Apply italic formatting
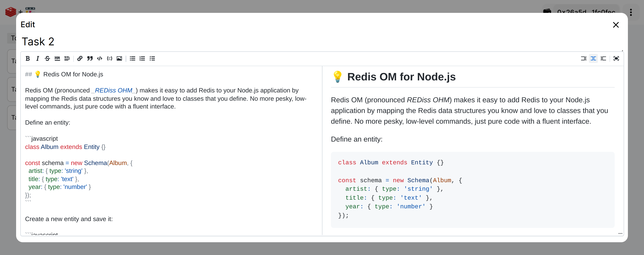Viewport: 644px width, 255px height. click(x=38, y=59)
